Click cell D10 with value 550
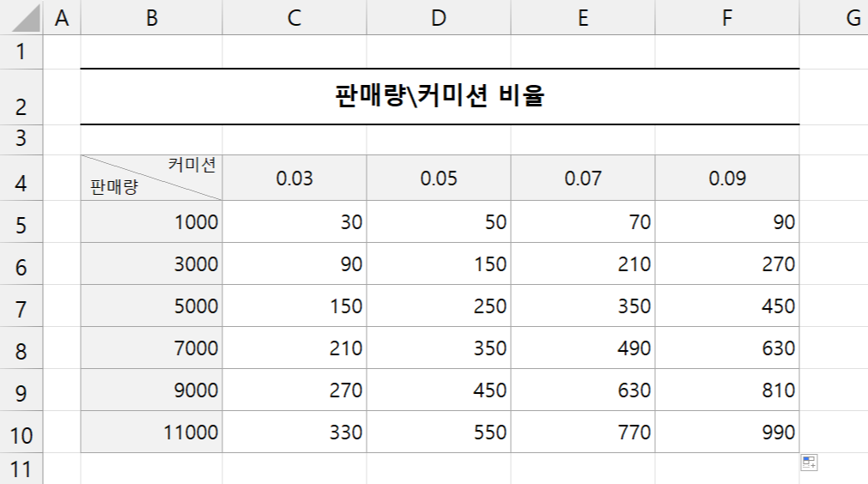The width and height of the screenshot is (868, 484). tap(439, 432)
